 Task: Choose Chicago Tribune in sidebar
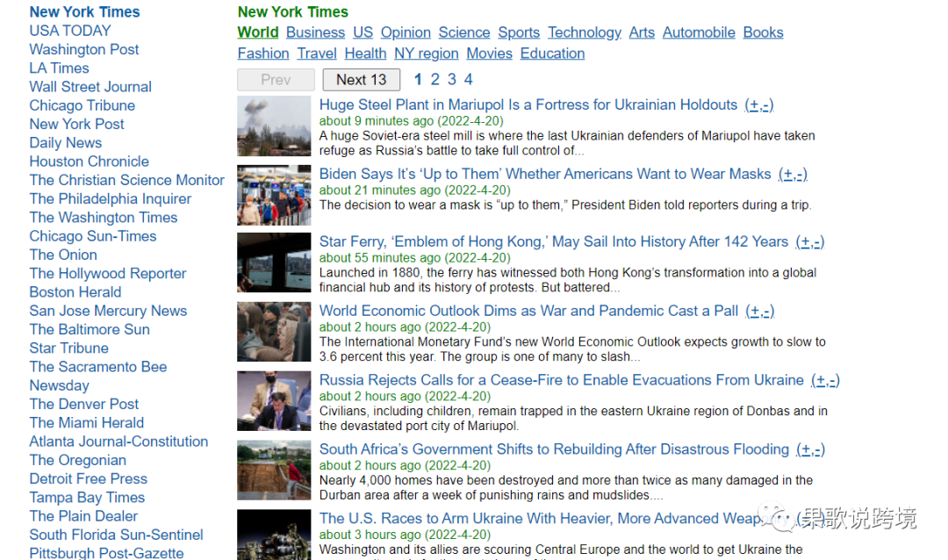coord(83,106)
